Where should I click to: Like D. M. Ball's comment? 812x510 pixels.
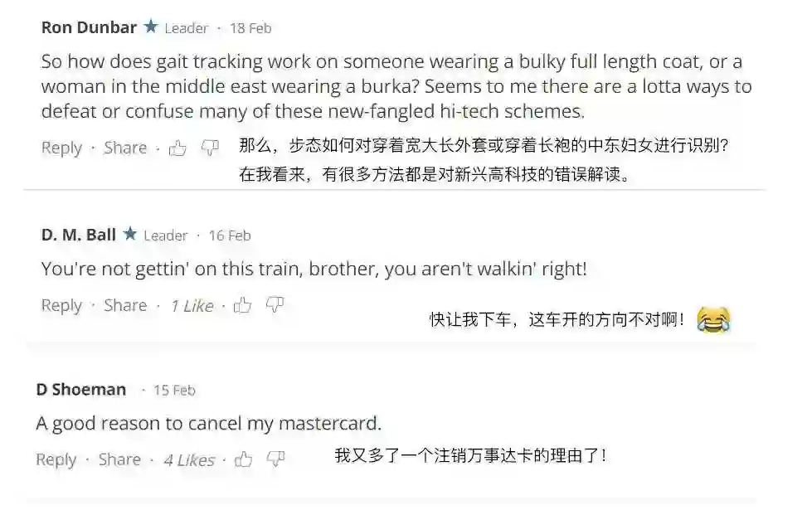[242, 306]
